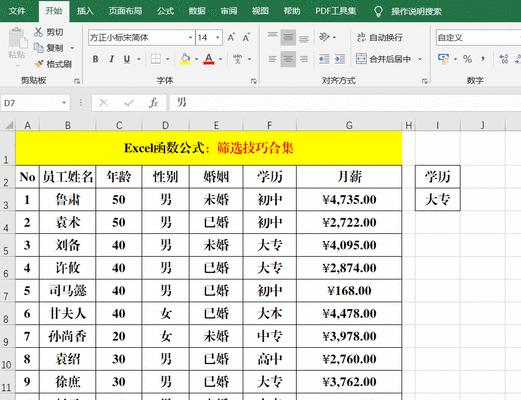Open PDF工具集 tab

click(x=336, y=11)
